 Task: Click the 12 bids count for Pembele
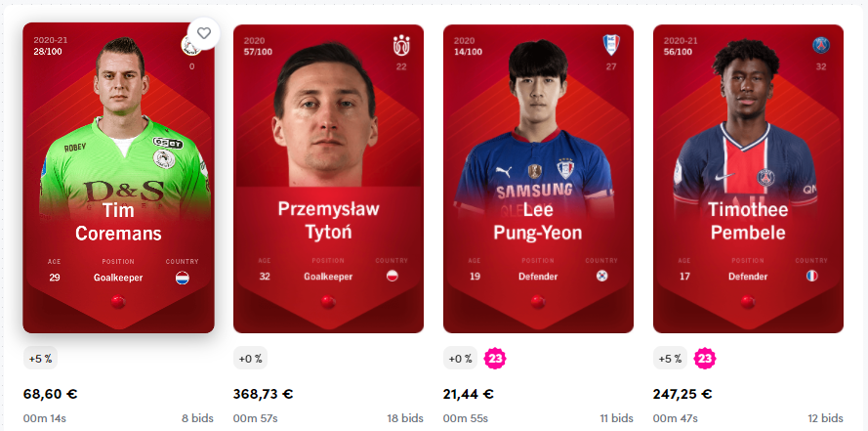point(825,418)
